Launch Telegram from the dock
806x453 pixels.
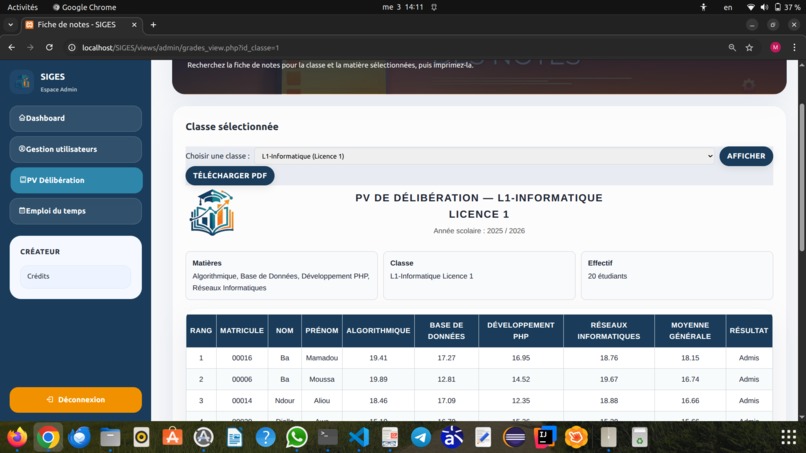[421, 437]
